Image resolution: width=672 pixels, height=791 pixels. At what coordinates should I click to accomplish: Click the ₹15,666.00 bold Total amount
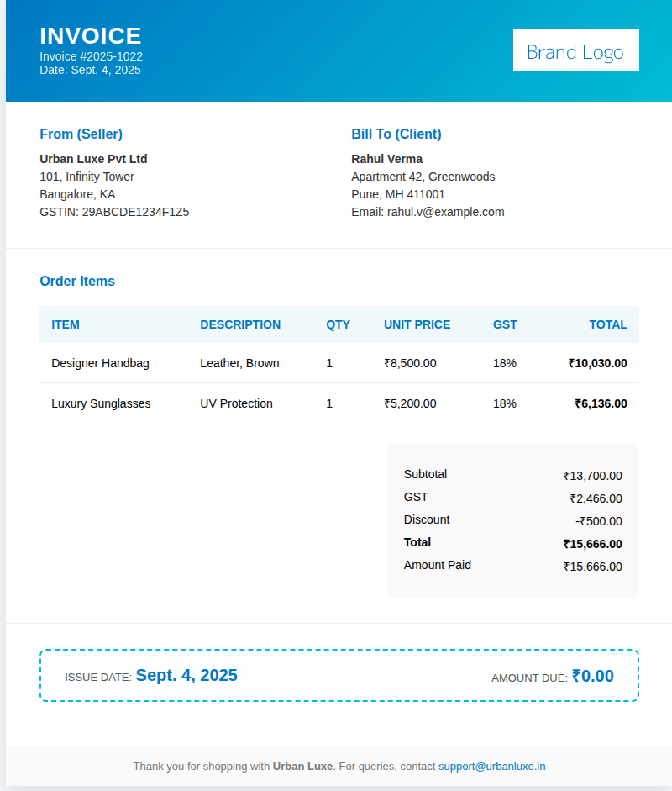pyautogui.click(x=592, y=544)
